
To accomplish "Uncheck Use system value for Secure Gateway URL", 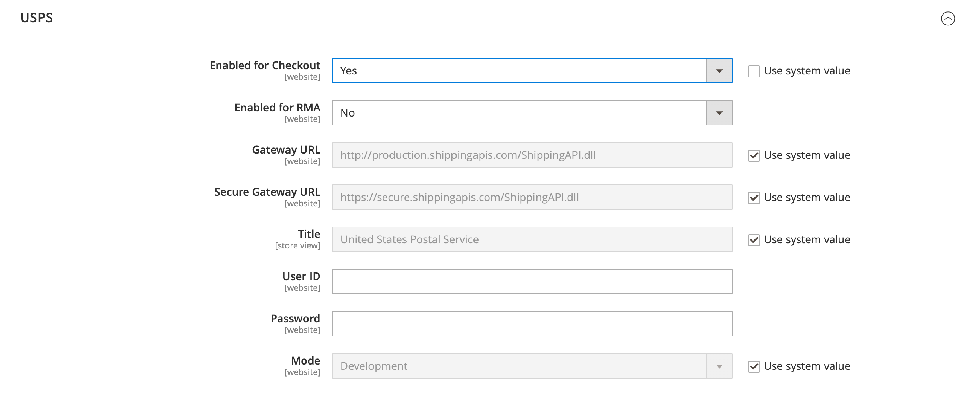I will coord(754,198).
